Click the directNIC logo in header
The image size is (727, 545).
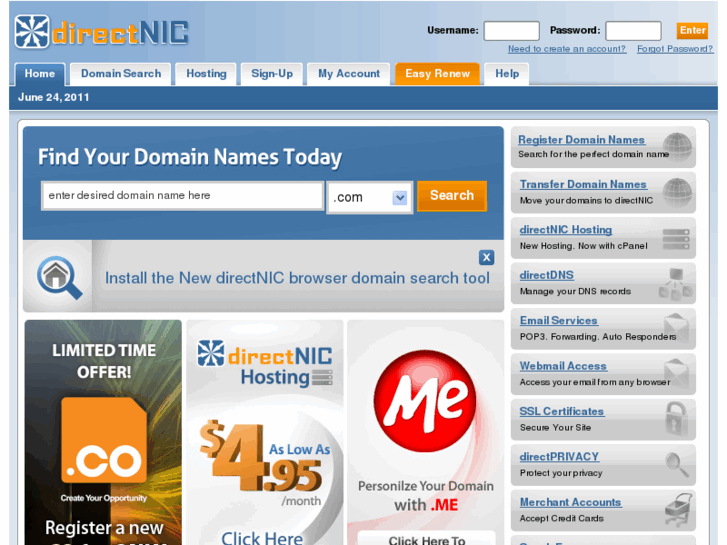point(102,32)
